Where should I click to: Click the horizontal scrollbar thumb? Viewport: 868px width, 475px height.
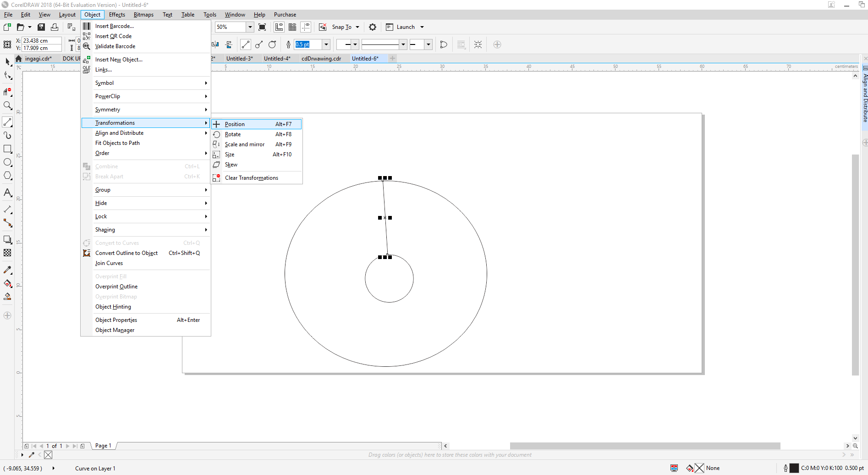tap(645, 446)
